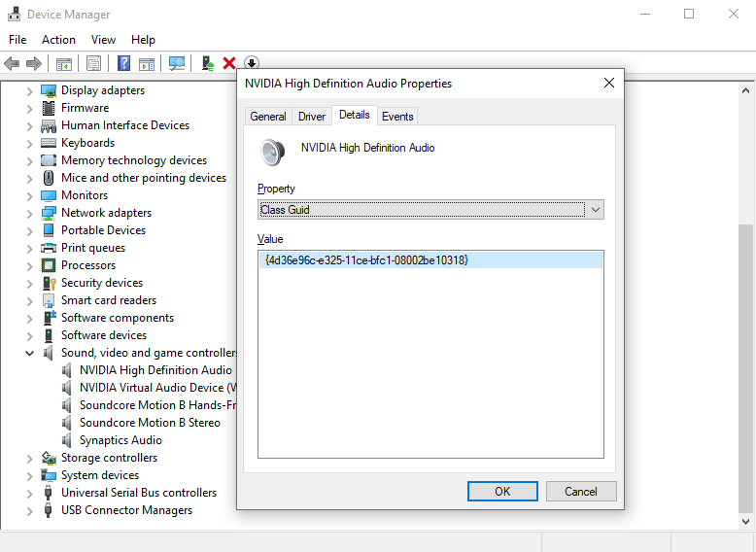Select Soundcore Motion B Stereo device
The width and height of the screenshot is (756, 552).
click(150, 423)
